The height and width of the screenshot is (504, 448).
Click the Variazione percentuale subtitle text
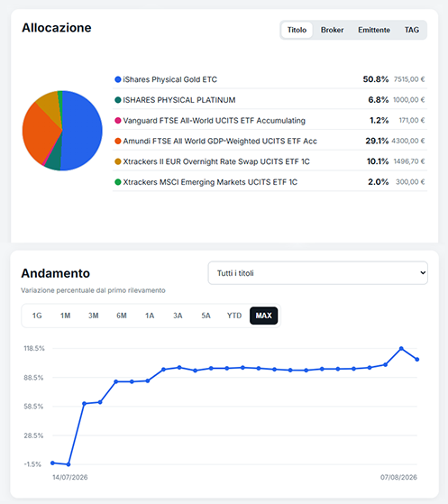point(93,290)
